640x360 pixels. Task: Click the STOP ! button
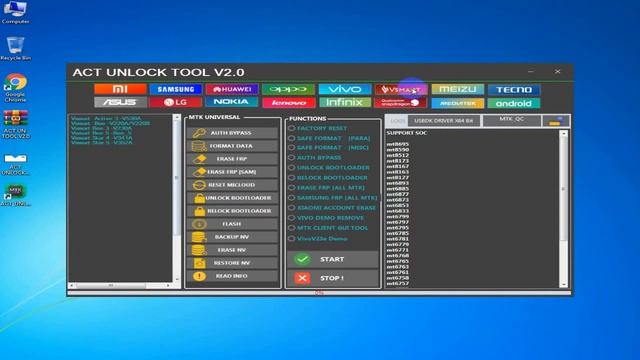333,278
